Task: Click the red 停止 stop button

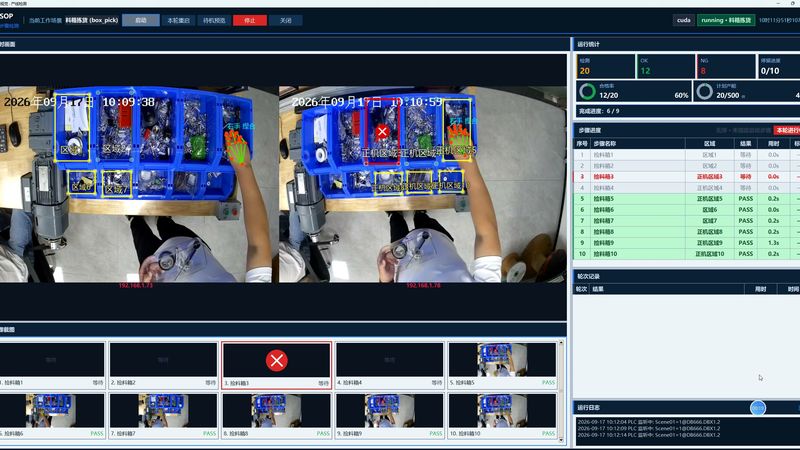Action: 249,20
